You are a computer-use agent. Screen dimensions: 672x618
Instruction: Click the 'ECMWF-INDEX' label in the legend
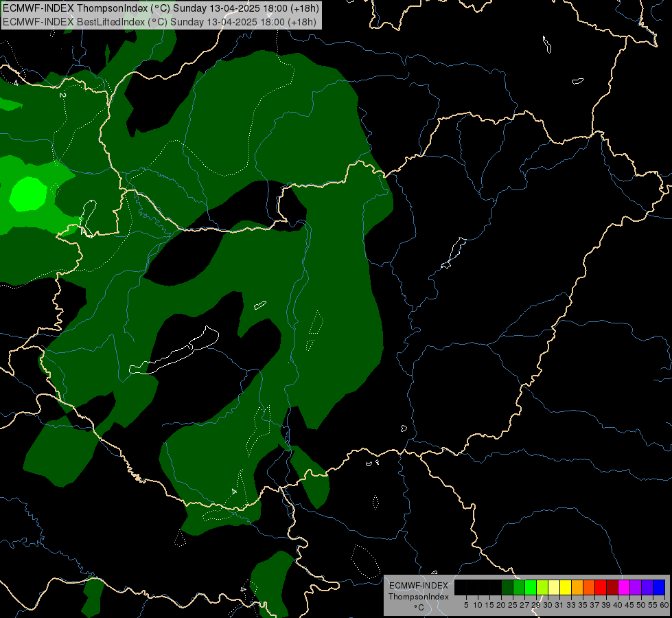click(x=419, y=586)
